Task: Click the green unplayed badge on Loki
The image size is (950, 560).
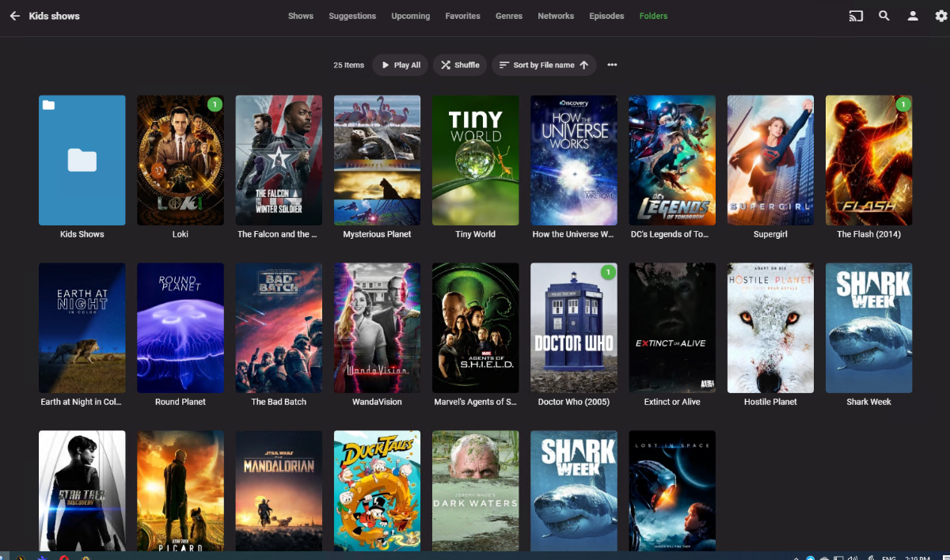Action: point(215,104)
